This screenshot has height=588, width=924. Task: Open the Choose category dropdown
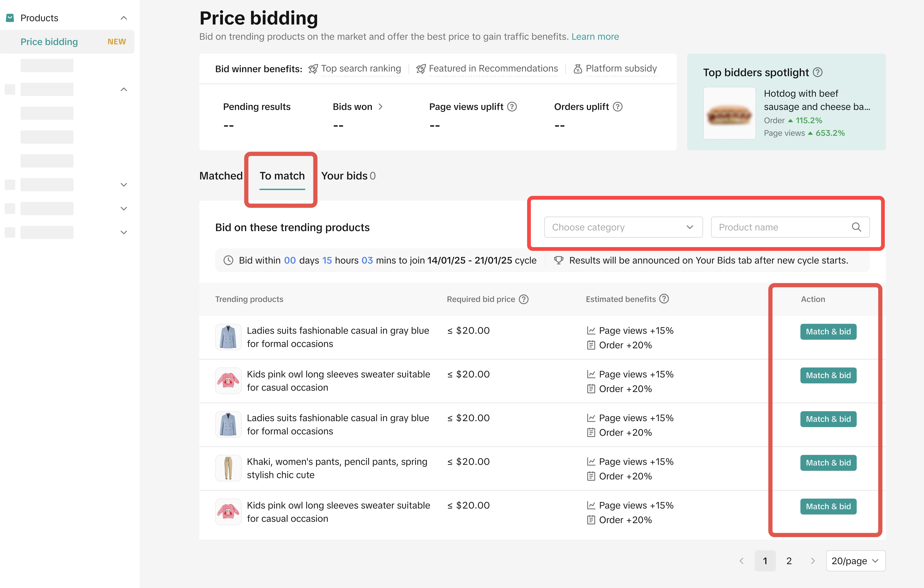pos(623,227)
